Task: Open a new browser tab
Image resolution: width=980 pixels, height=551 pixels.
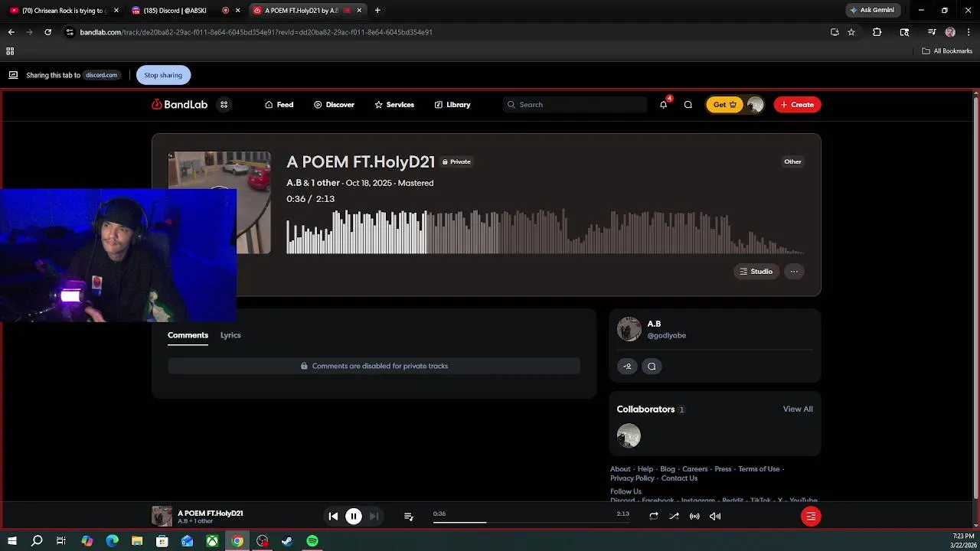Action: 377,11
